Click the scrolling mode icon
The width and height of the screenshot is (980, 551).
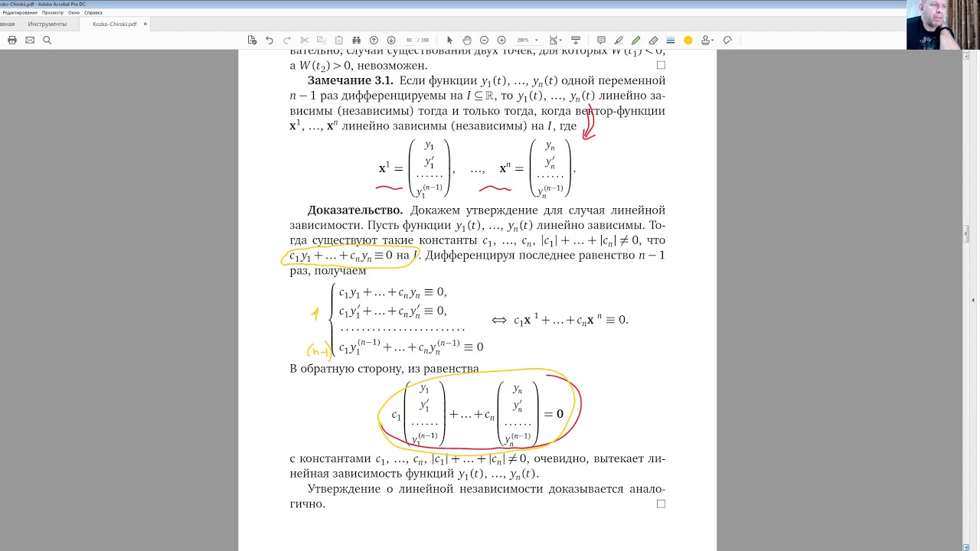[576, 40]
